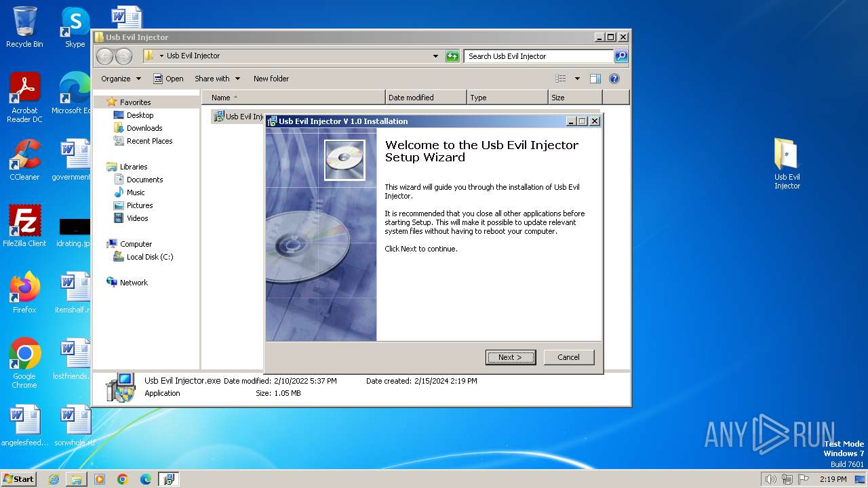Select Usb Evil Injector file in list
This screenshot has height=488, width=868.
pos(239,117)
